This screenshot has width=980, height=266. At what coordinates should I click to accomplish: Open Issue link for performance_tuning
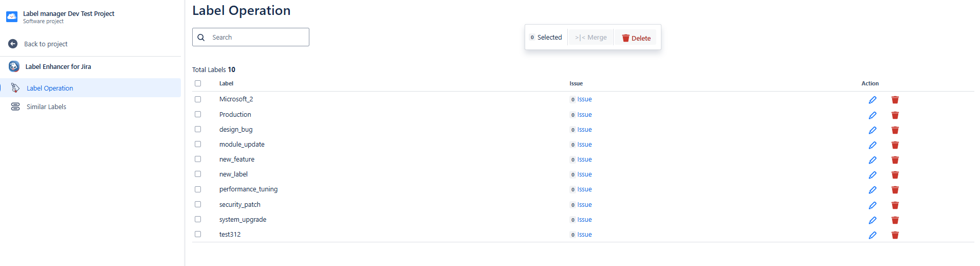pyautogui.click(x=584, y=189)
